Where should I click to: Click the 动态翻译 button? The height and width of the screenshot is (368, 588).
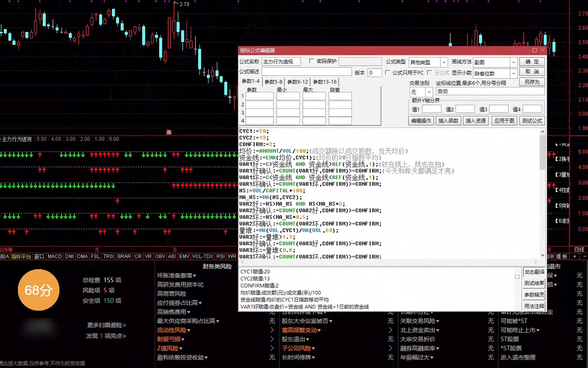[534, 272]
